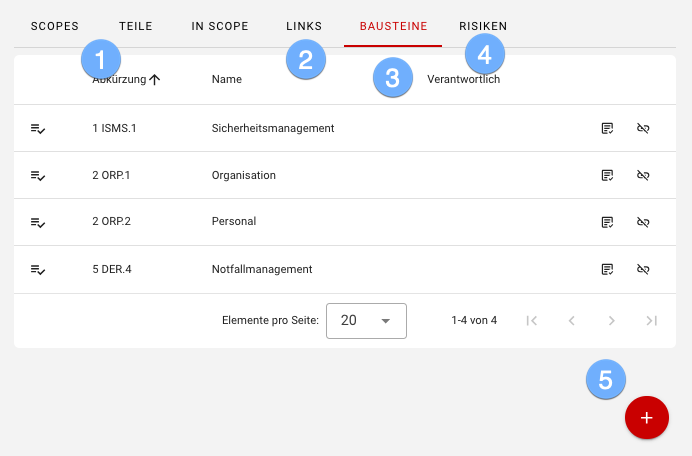Click the checklist icon left of 2 ORP.2
This screenshot has width=692, height=456.
point(38,223)
